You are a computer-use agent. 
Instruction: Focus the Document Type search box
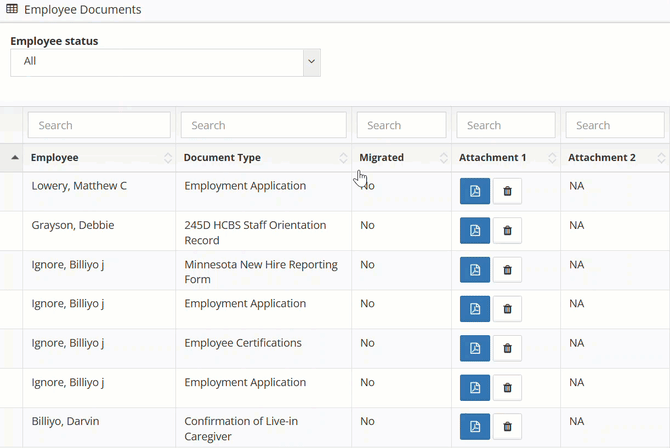263,125
